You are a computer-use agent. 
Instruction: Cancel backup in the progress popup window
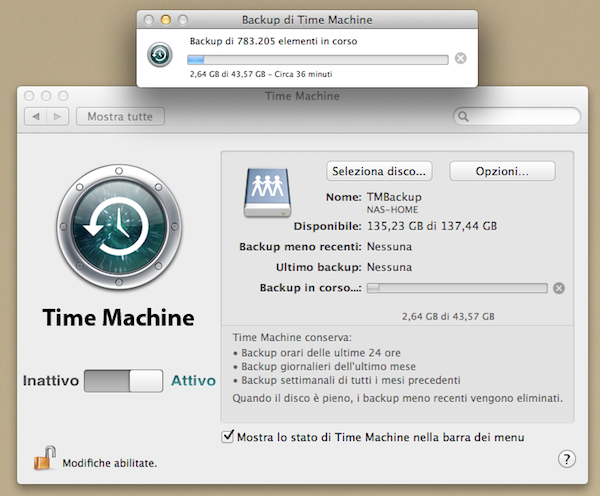coord(460,58)
